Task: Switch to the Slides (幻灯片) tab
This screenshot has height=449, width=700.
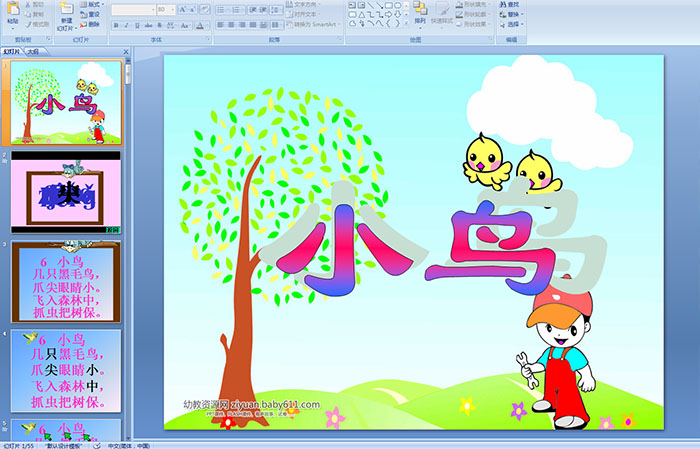Action: 12,50
